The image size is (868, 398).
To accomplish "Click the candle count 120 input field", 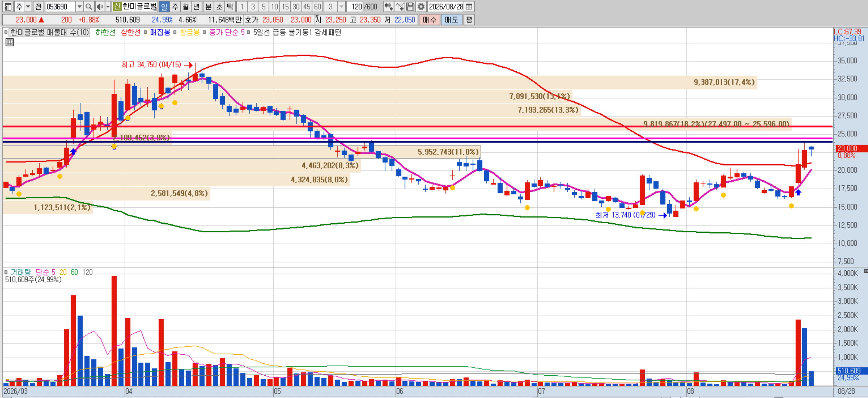I will pyautogui.click(x=355, y=6).
